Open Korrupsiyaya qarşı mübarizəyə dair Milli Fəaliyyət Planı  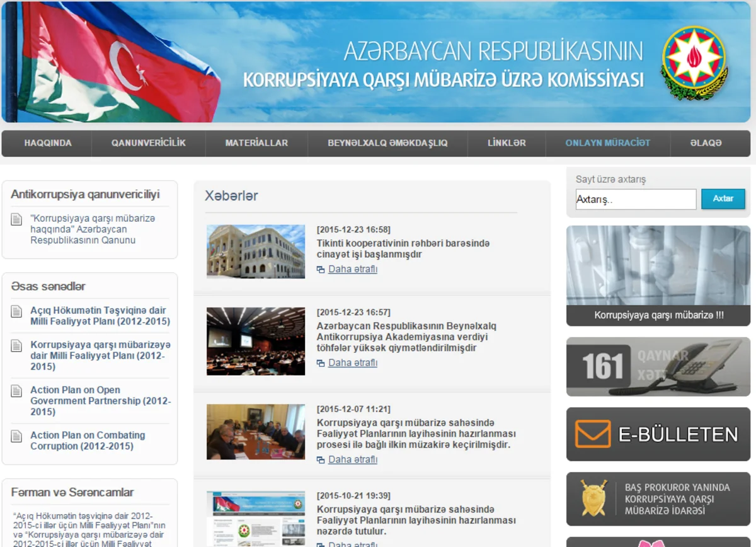pyautogui.click(x=100, y=356)
